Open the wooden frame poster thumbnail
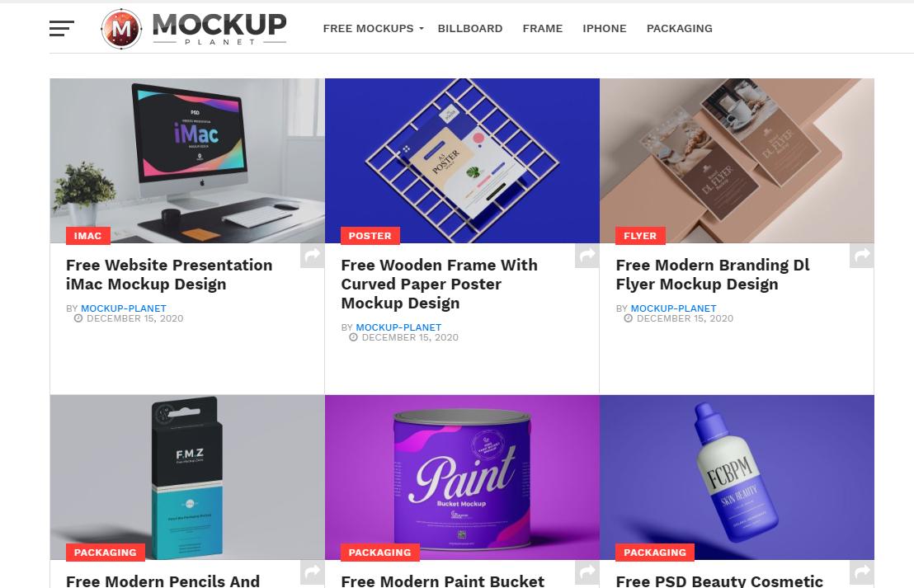This screenshot has height=588, width=914. pos(462,161)
